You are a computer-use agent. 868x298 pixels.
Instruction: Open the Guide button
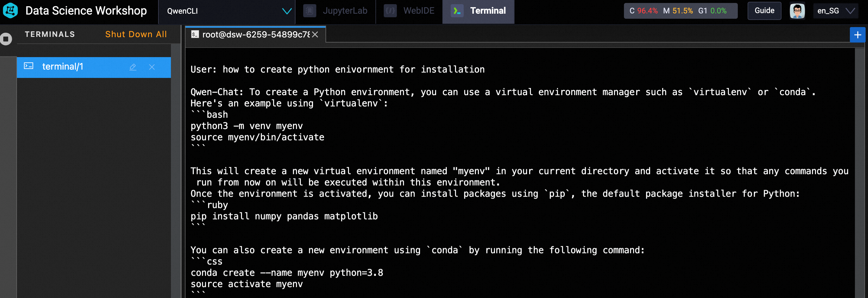(x=764, y=11)
